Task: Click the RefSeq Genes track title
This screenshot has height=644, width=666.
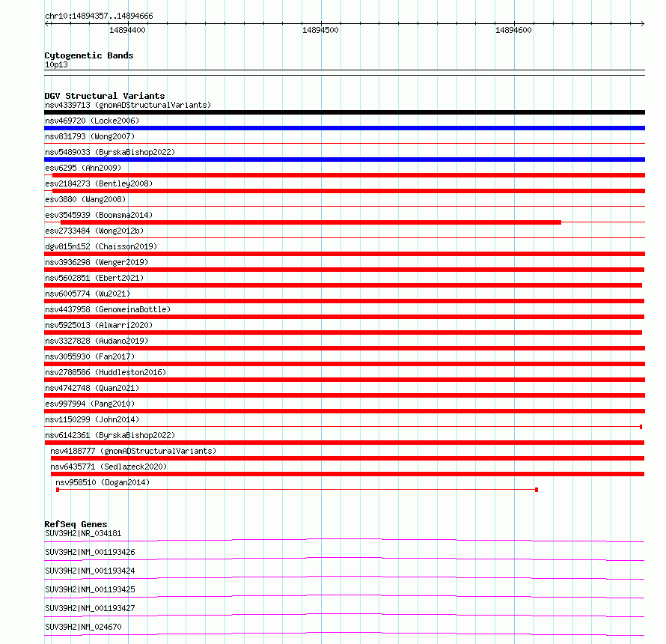Action: 76,524
